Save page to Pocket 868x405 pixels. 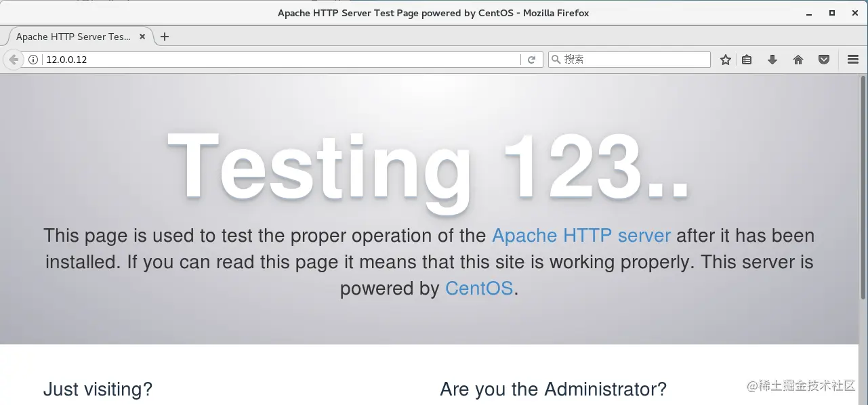click(824, 60)
